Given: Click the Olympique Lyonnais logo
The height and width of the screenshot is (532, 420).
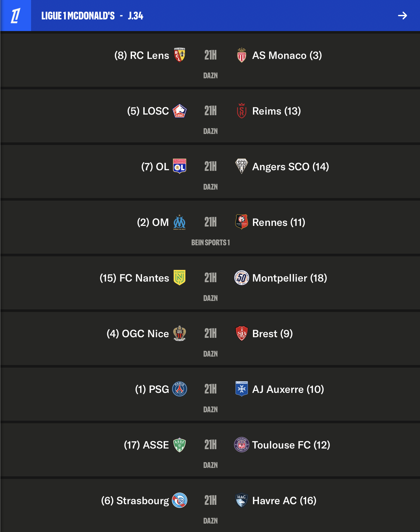Looking at the screenshot, I should click(180, 166).
